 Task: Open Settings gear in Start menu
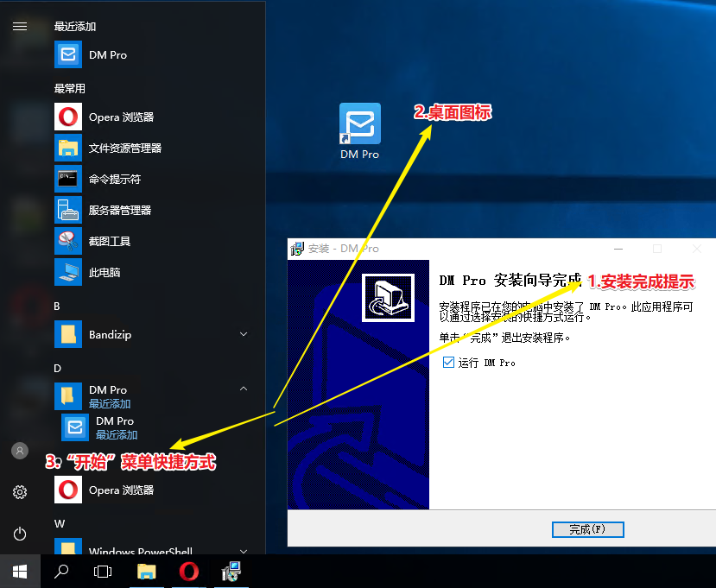20,492
